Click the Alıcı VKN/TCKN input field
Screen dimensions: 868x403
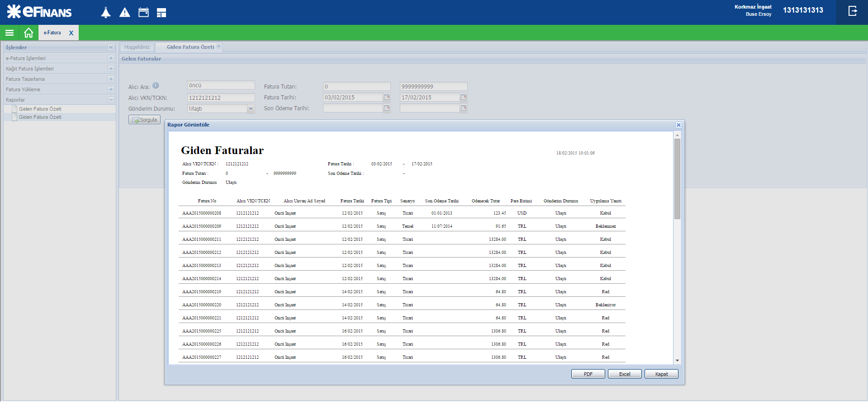221,98
